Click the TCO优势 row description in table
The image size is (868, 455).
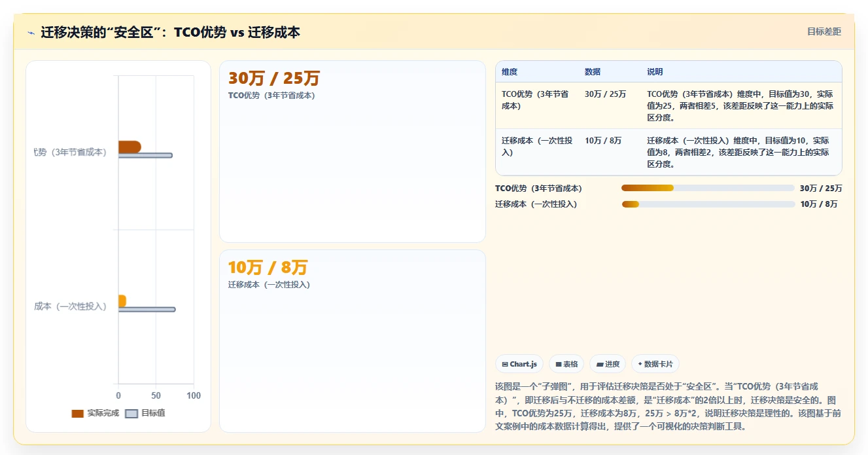pyautogui.click(x=740, y=106)
